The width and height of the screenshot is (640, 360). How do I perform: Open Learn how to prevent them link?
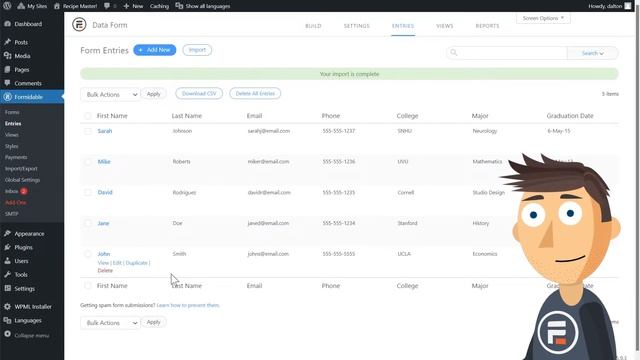click(x=188, y=305)
